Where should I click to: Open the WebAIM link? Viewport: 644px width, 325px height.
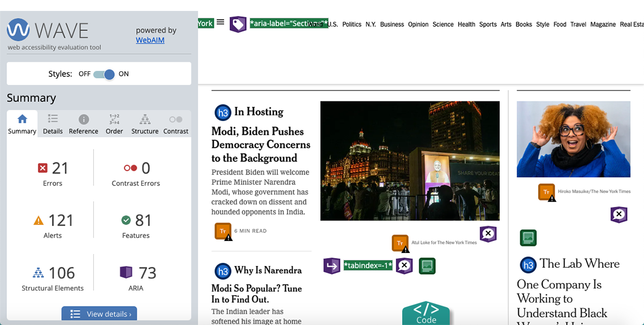(150, 40)
